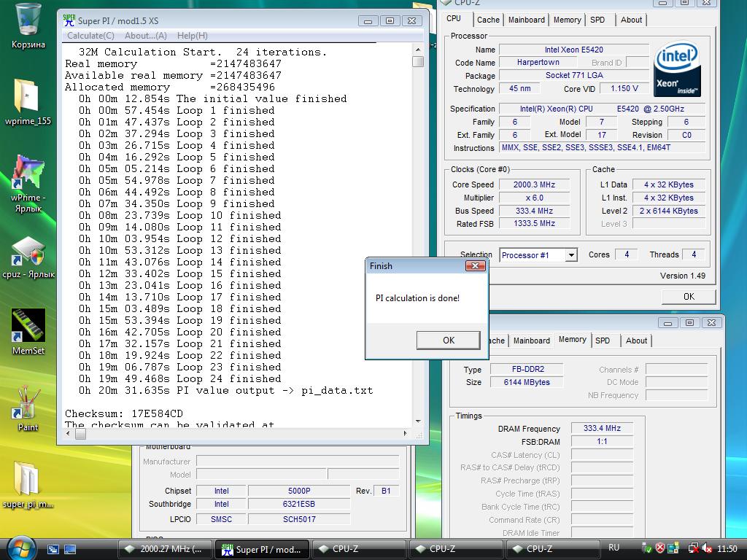Switch to the Cache tab in top CPU-Z
This screenshot has height=560, width=747.
pyautogui.click(x=488, y=20)
